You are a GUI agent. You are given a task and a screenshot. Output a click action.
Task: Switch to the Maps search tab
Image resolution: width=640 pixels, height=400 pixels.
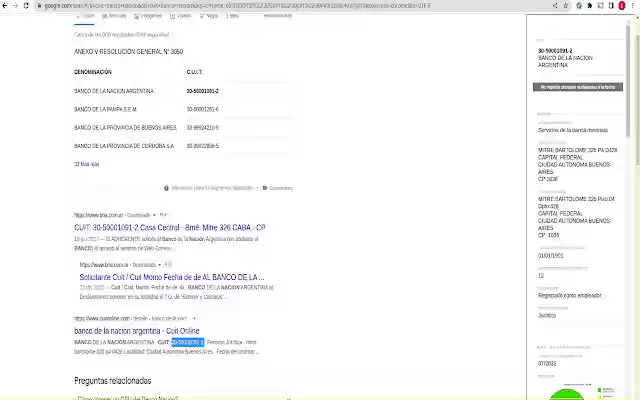(209, 16)
